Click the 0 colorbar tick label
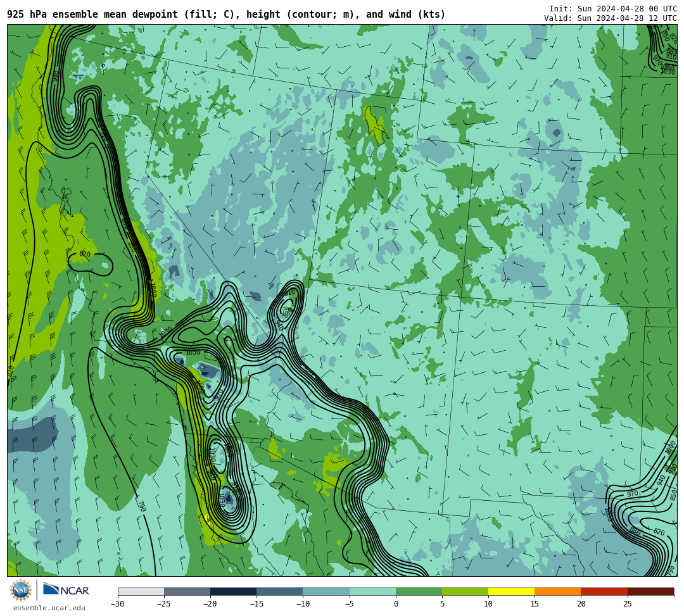This screenshot has height=616, width=684. 396,604
